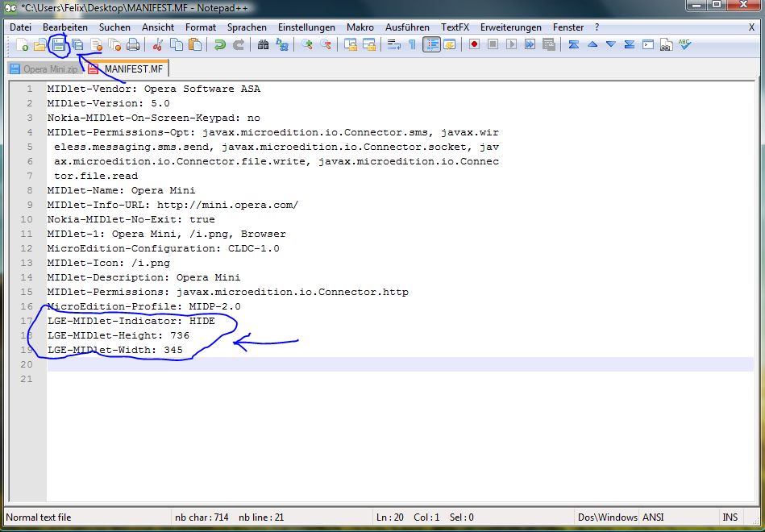Zoom out with the magnifier minus icon
Image resolution: width=765 pixels, height=532 pixels.
pyautogui.click(x=326, y=45)
